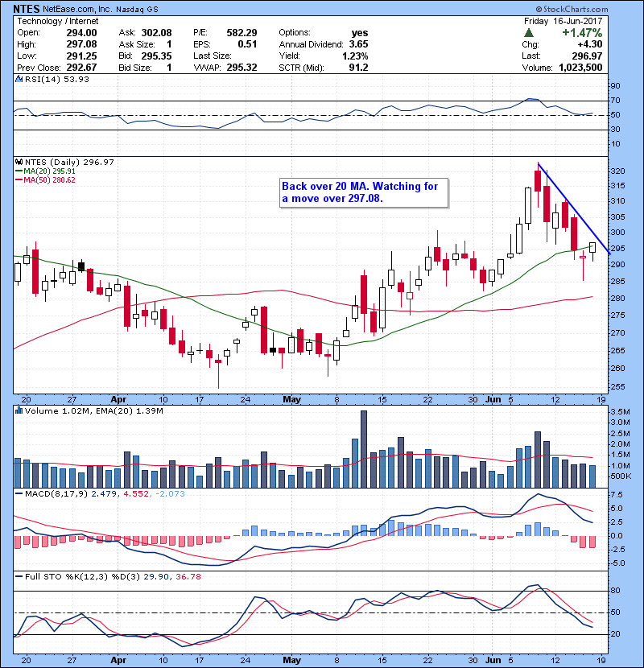Click the MA(20) 295.91 legend text
Screen dimensions: 644x668
tap(49, 171)
